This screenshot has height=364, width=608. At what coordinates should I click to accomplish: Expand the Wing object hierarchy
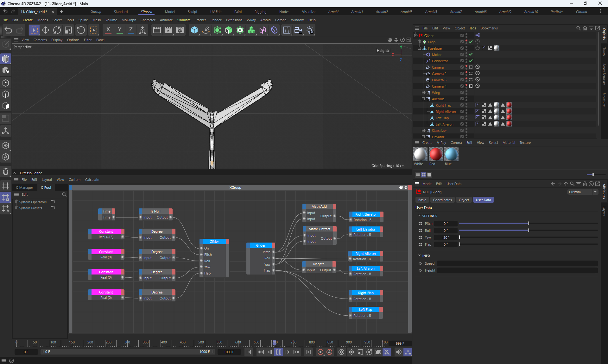click(x=423, y=93)
